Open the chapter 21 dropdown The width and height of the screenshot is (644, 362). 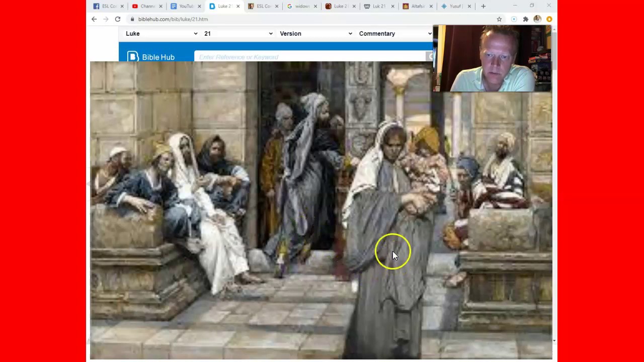point(238,34)
